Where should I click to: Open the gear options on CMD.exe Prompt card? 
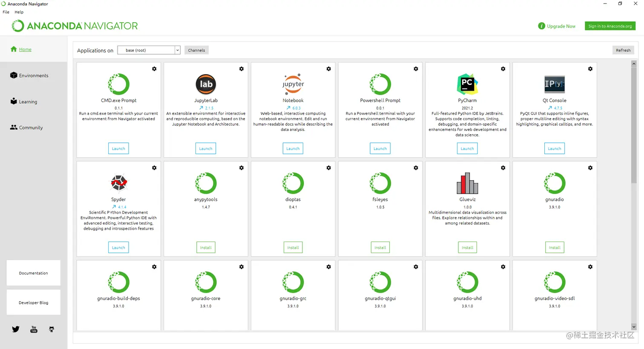154,69
